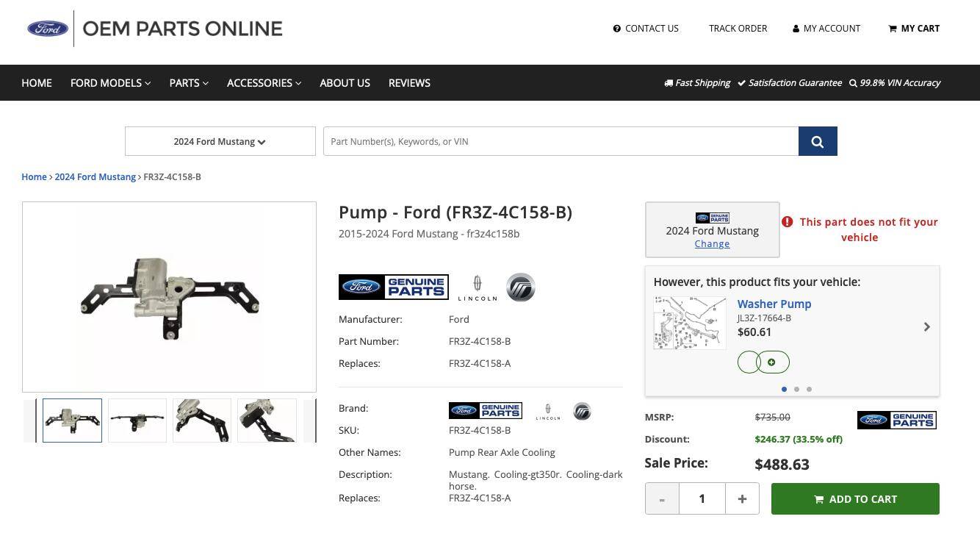The width and height of the screenshot is (980, 533).
Task: Click Genuine Parts badge beside MSRP
Action: (897, 420)
